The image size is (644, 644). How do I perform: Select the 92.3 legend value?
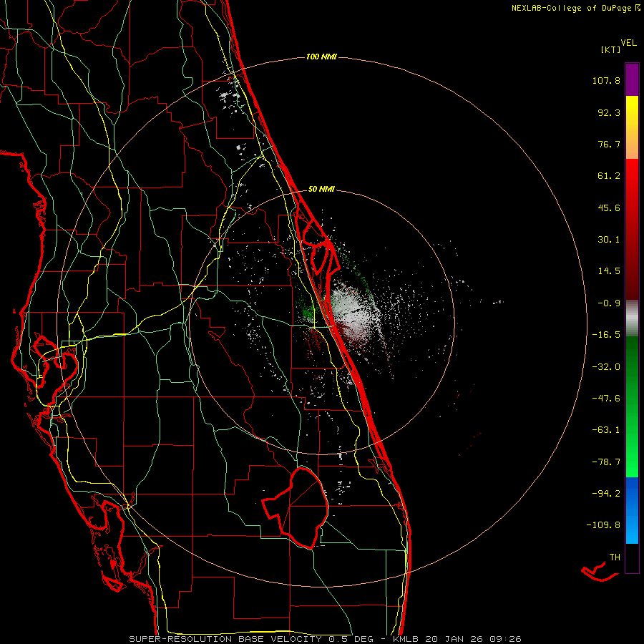(x=609, y=112)
